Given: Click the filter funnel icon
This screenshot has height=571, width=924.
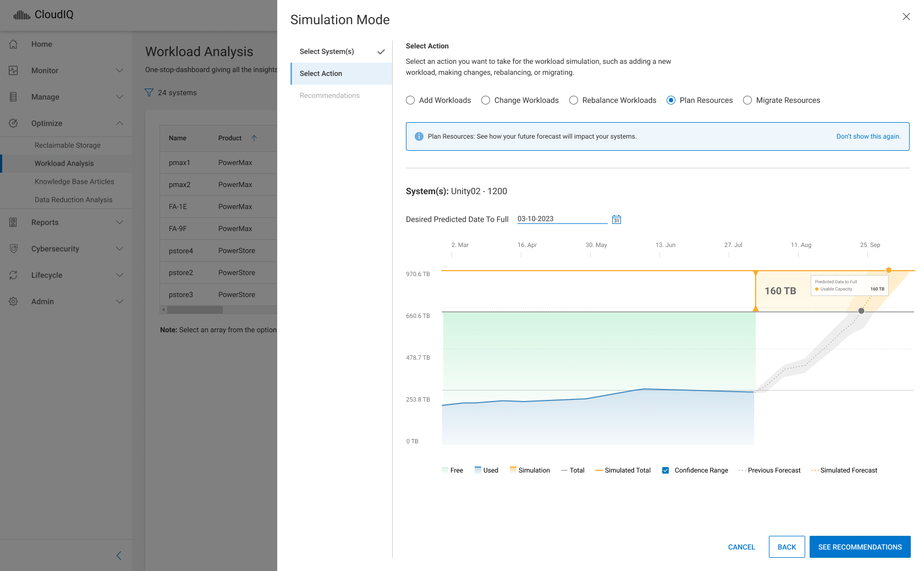Looking at the screenshot, I should coord(149,92).
